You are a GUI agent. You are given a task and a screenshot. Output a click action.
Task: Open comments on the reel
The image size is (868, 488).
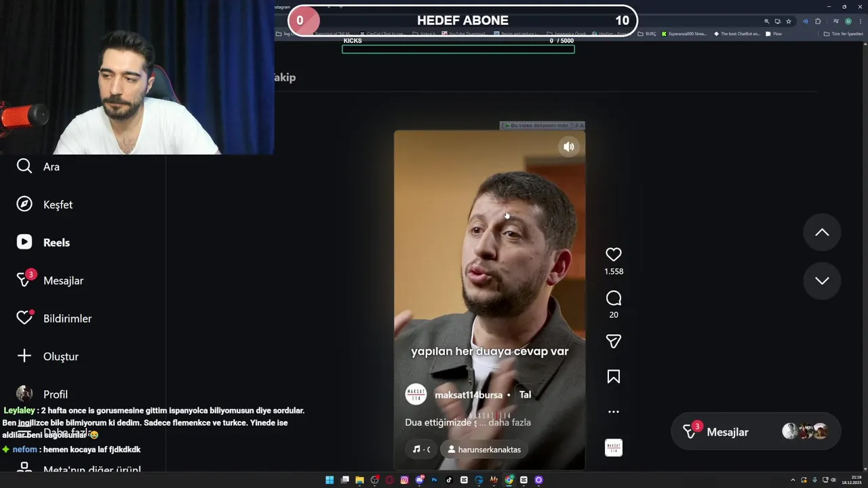(614, 298)
